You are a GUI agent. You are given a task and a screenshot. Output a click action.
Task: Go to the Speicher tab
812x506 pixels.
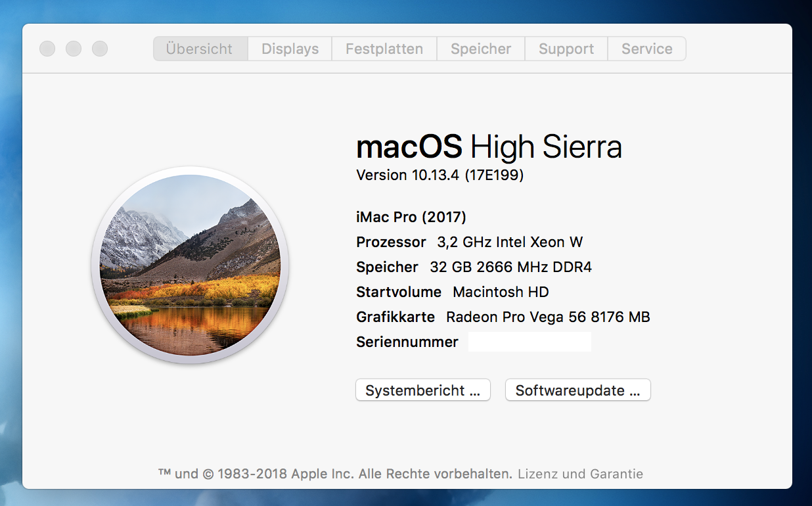coord(481,49)
